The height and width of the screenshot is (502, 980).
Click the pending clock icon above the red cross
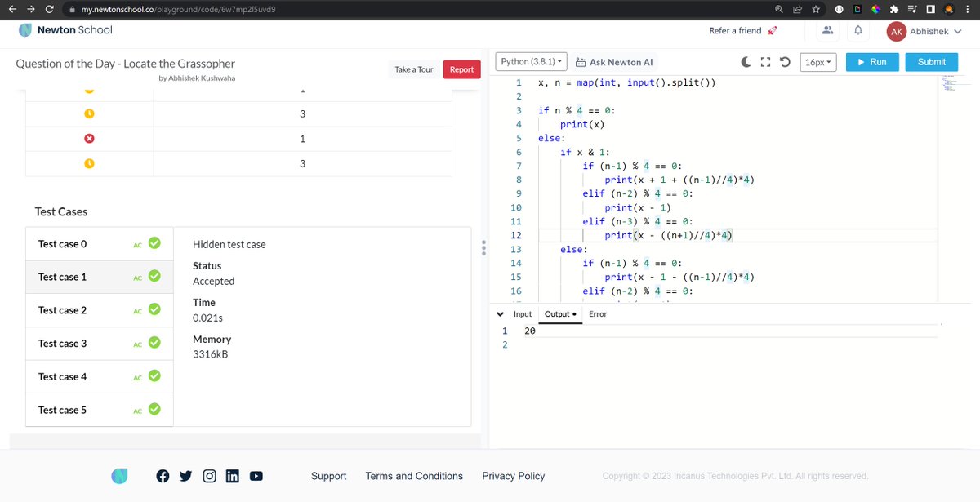point(90,113)
